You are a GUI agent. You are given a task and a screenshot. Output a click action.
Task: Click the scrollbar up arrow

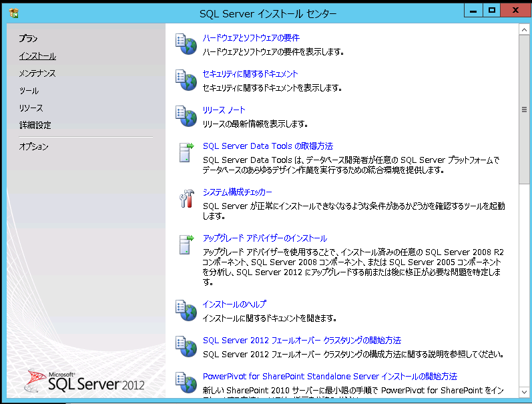tap(524, 30)
